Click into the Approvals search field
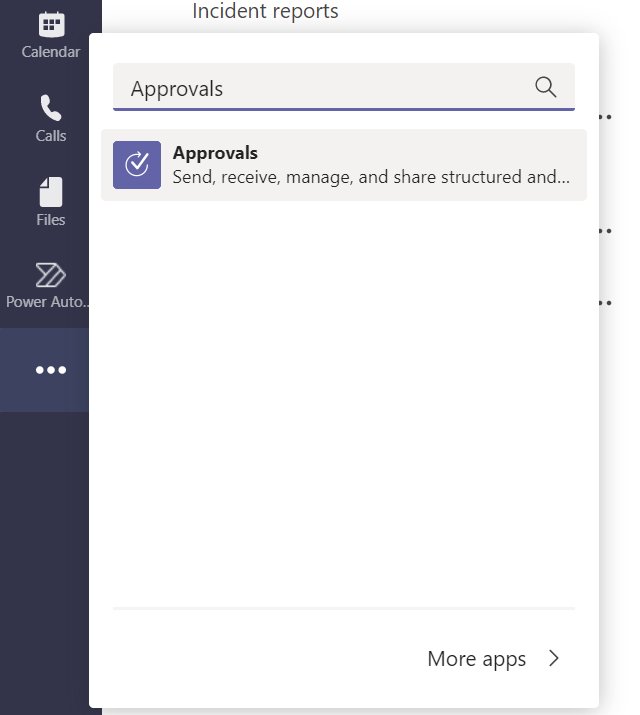The width and height of the screenshot is (640, 715). click(344, 87)
